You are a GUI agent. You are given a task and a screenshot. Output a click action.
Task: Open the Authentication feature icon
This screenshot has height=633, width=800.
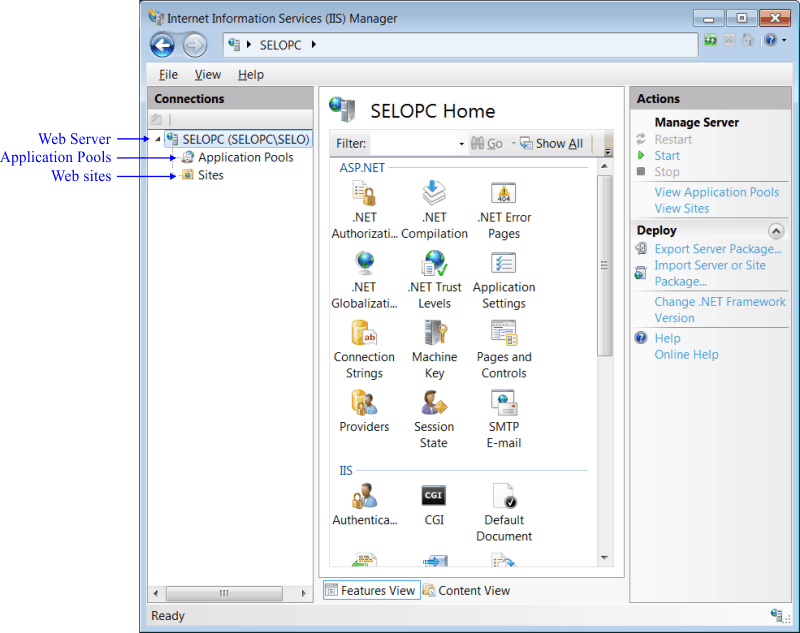(364, 496)
